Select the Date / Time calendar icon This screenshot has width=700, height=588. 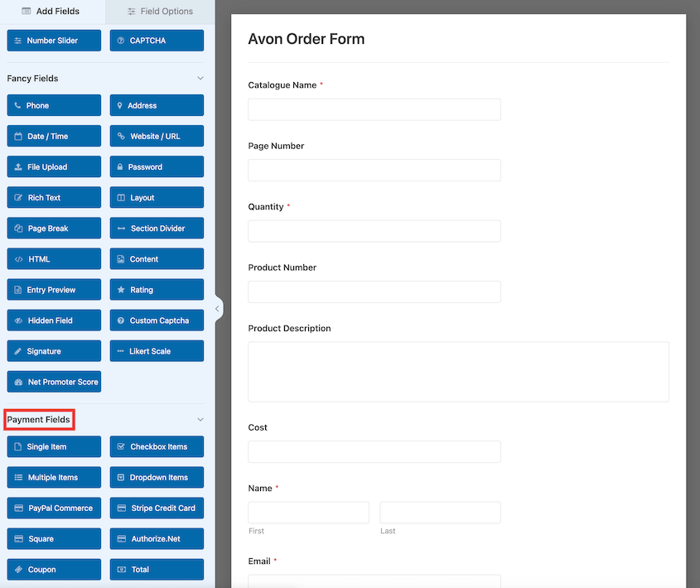(18, 136)
